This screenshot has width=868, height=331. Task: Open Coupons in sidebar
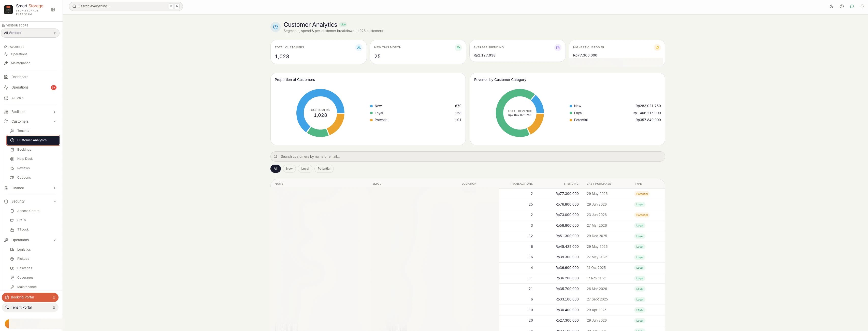(x=33, y=178)
